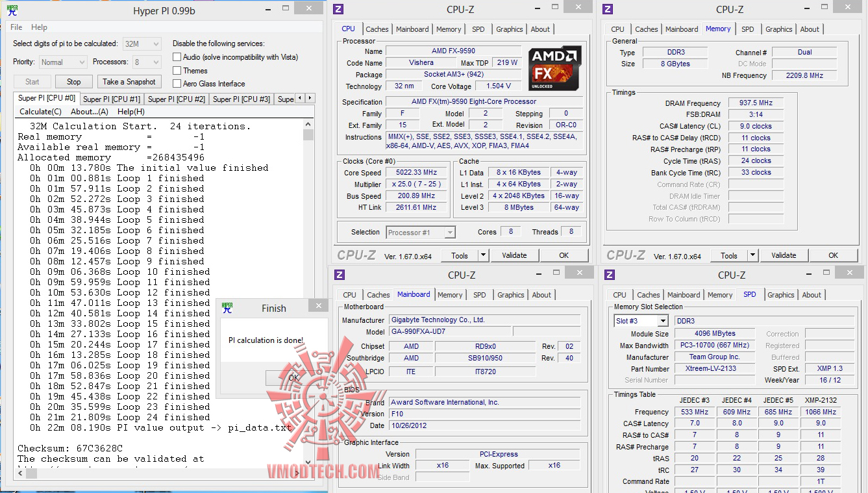Click the Z icon of the CPU-Z window showing the CPU tab
Viewport: 868px width, 493px height.
point(338,9)
